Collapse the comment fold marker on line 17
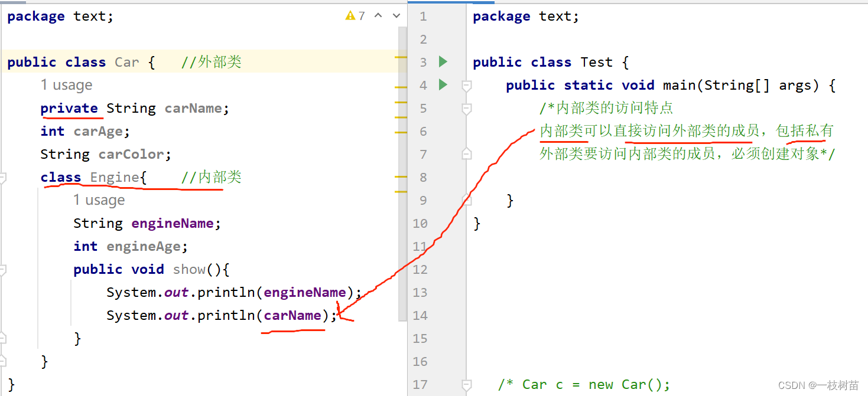This screenshot has height=396, width=868. (466, 385)
